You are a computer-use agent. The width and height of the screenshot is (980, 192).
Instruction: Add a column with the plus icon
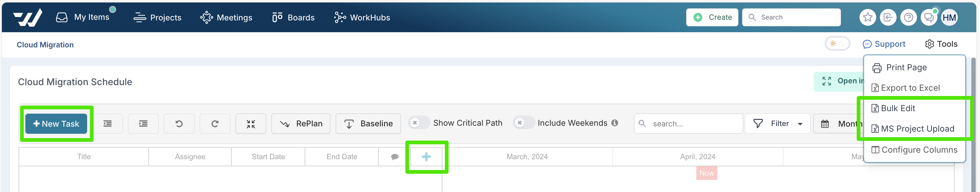pyautogui.click(x=426, y=157)
